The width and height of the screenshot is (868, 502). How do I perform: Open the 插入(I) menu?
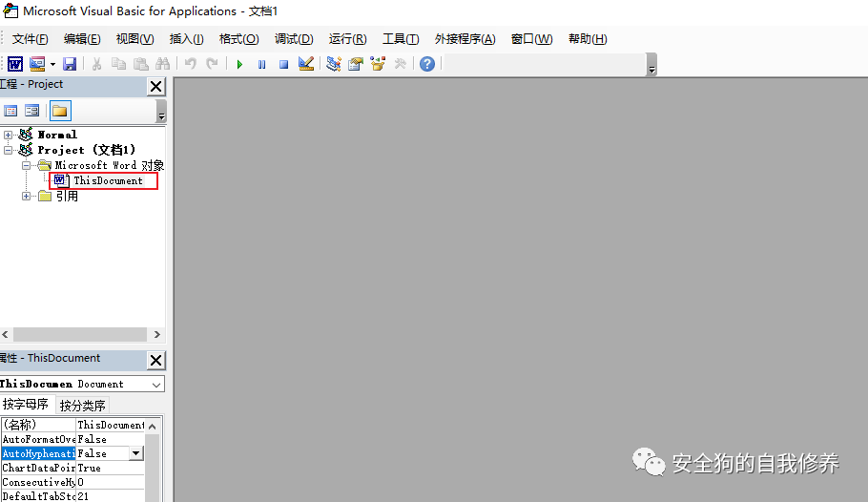click(x=186, y=39)
